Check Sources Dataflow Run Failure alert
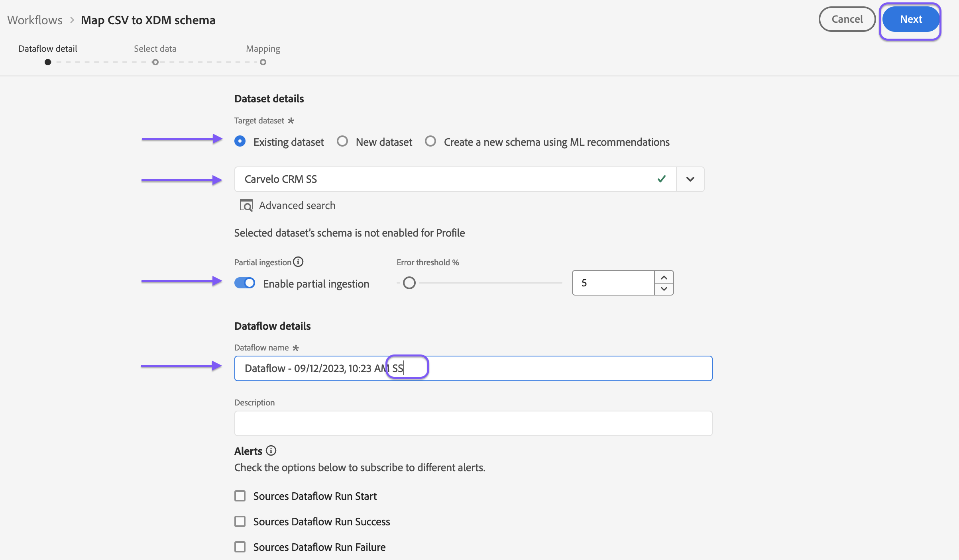 [x=240, y=547]
